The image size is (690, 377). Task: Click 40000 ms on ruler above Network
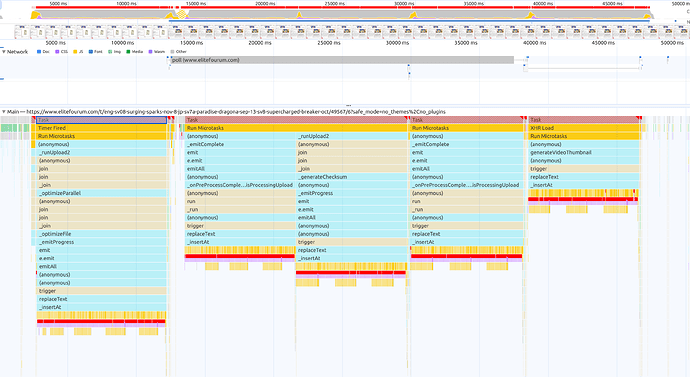534,43
